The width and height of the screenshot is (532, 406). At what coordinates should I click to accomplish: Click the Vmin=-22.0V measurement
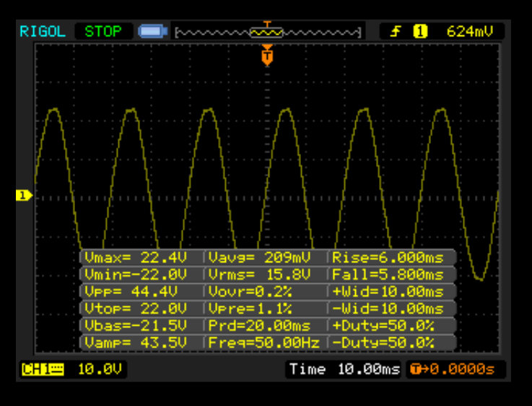(x=136, y=275)
